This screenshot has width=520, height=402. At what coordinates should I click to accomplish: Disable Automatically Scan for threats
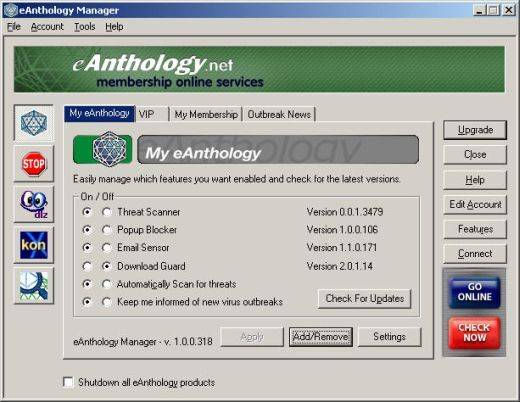tap(107, 284)
